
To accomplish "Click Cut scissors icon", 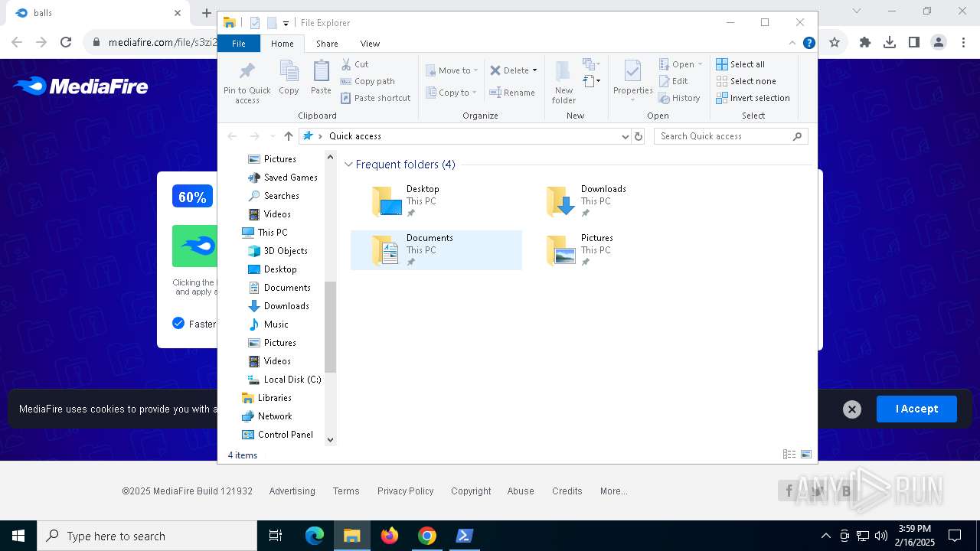I will click(x=346, y=64).
